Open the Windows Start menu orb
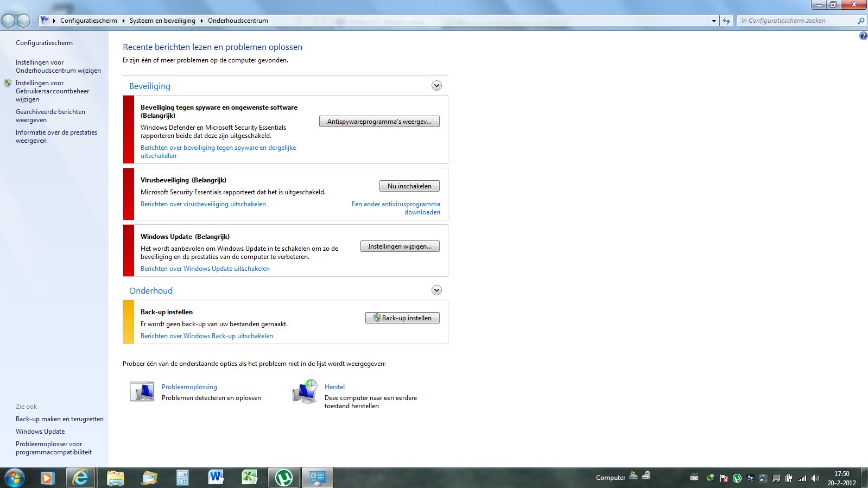 [14, 478]
